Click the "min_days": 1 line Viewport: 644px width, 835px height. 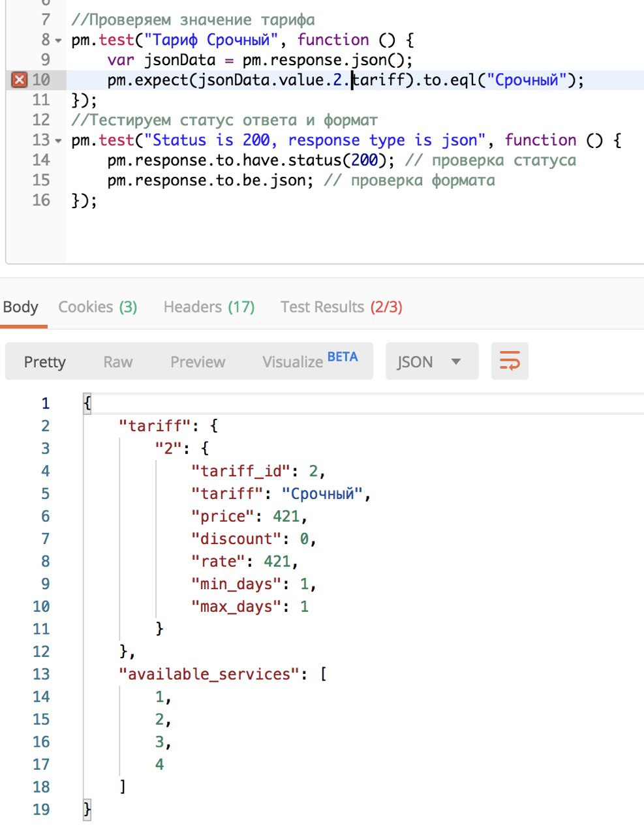pos(253,584)
